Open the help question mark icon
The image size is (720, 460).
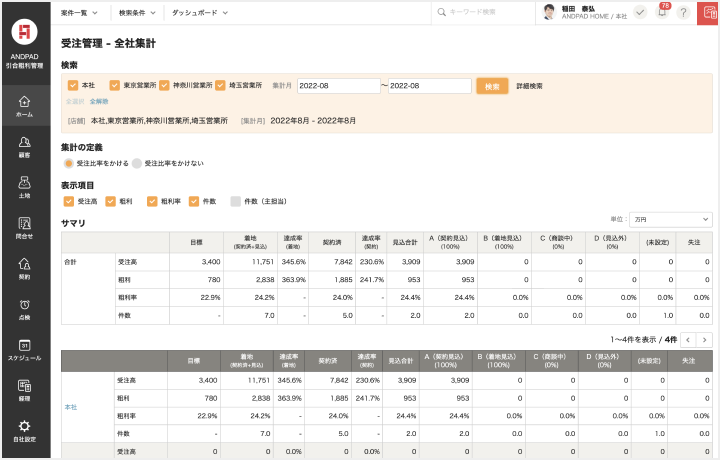683,12
